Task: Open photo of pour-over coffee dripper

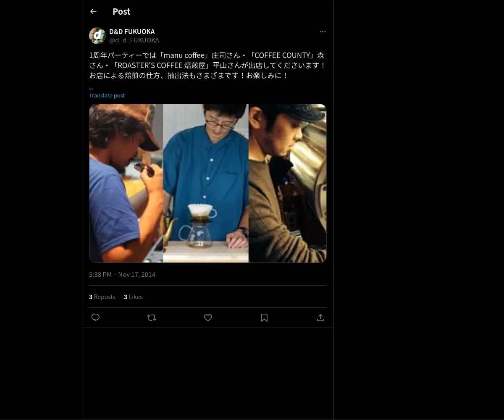Action: (206, 183)
